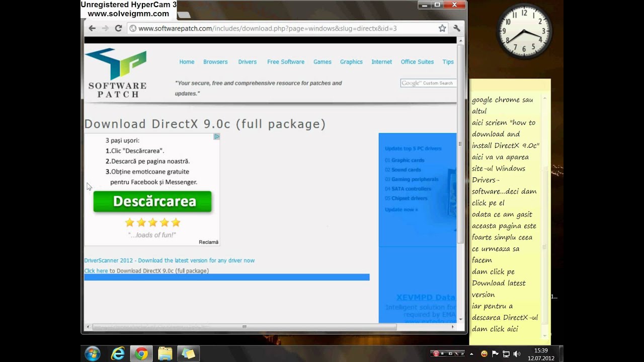Click the 'Chipset drivers' ad entry

coord(409,198)
